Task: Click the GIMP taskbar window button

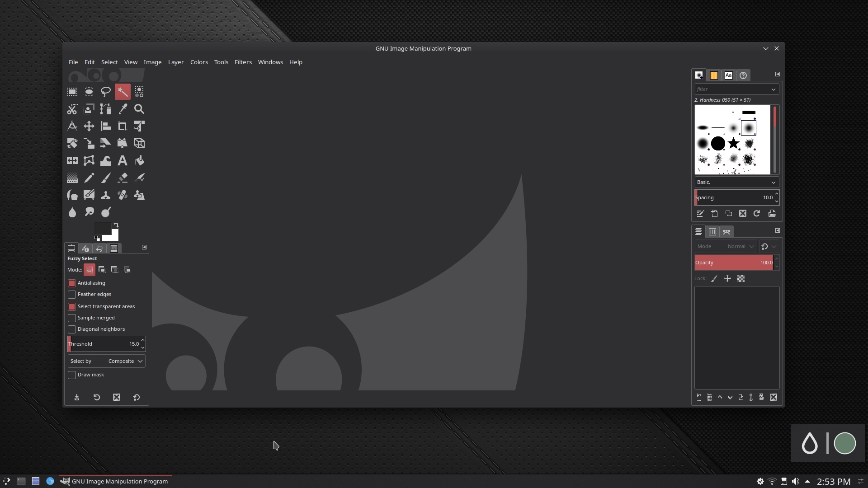Action: 115,481
